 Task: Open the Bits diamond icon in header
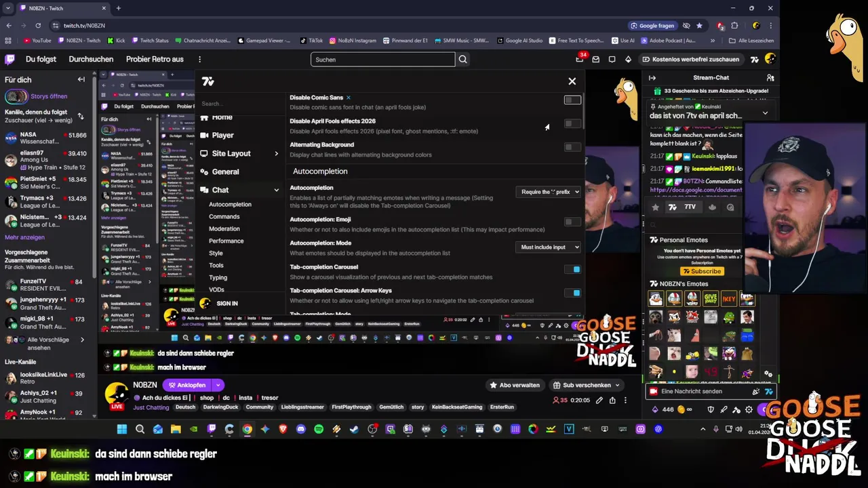(x=628, y=60)
